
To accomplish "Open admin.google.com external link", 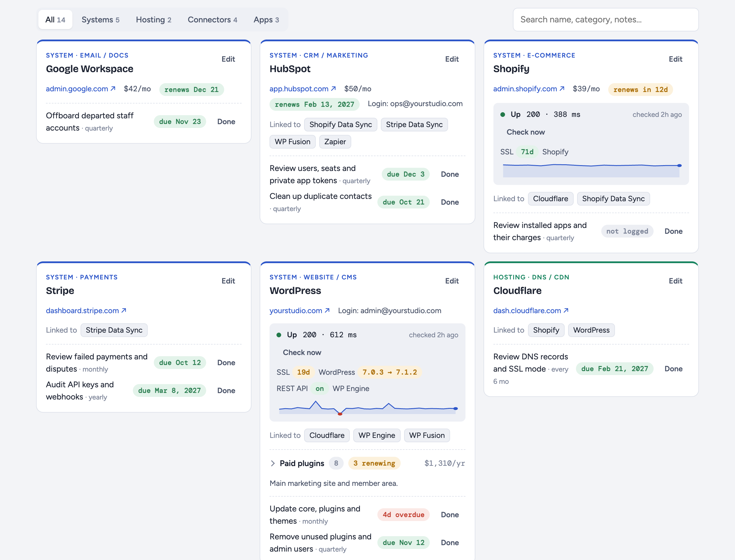I will (x=81, y=89).
